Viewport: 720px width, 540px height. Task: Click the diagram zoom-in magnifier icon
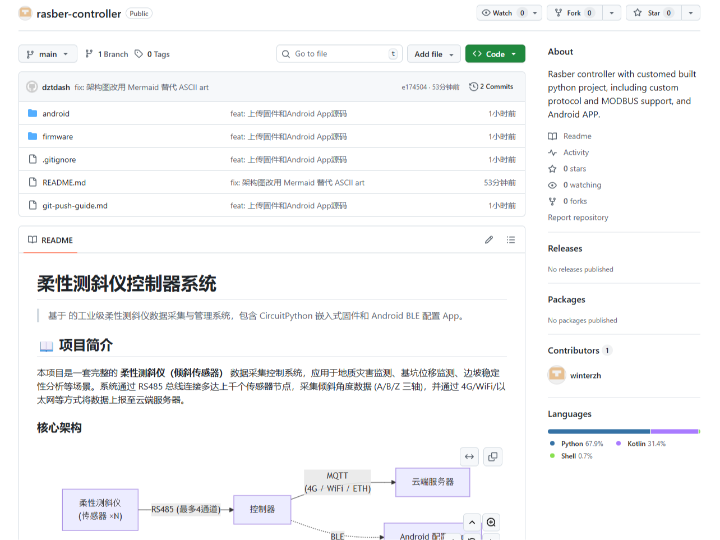tap(491, 522)
